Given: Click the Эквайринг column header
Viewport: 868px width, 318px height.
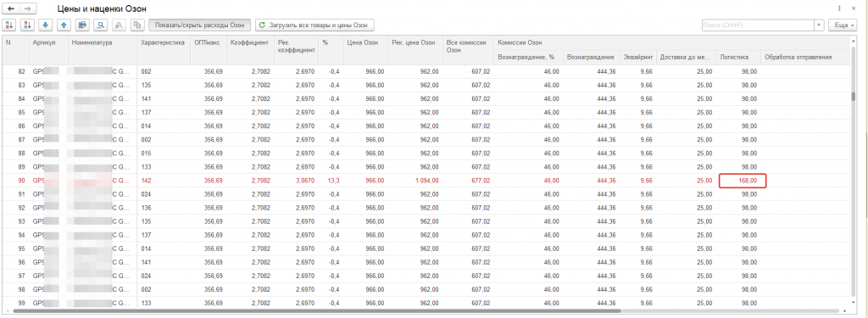Looking at the screenshot, I should point(638,57).
